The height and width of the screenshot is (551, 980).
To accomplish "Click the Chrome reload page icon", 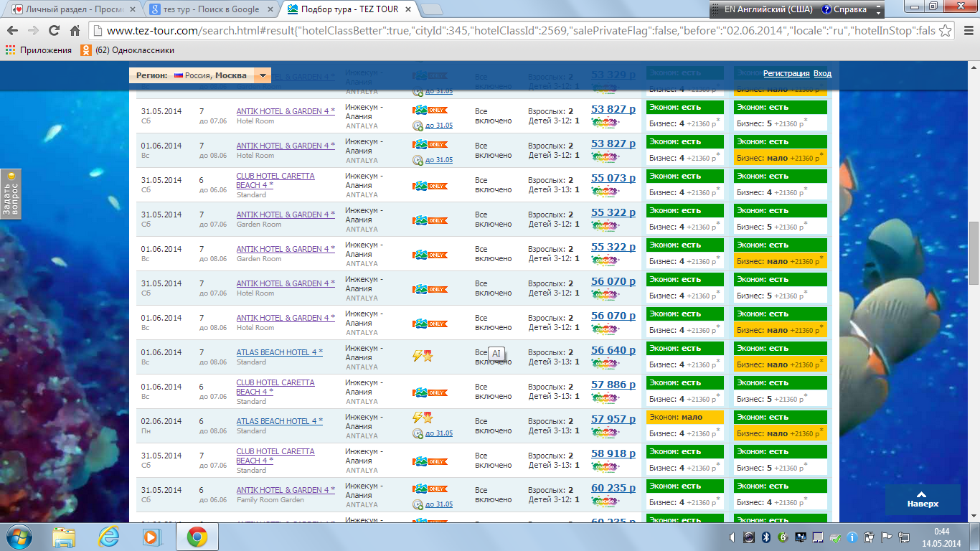I will click(54, 31).
